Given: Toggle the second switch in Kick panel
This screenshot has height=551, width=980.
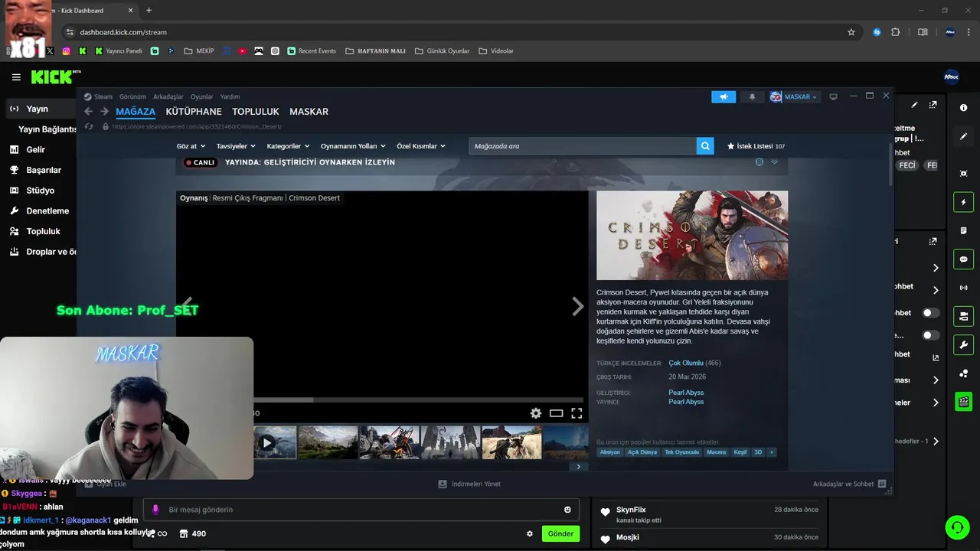Looking at the screenshot, I should point(931,335).
